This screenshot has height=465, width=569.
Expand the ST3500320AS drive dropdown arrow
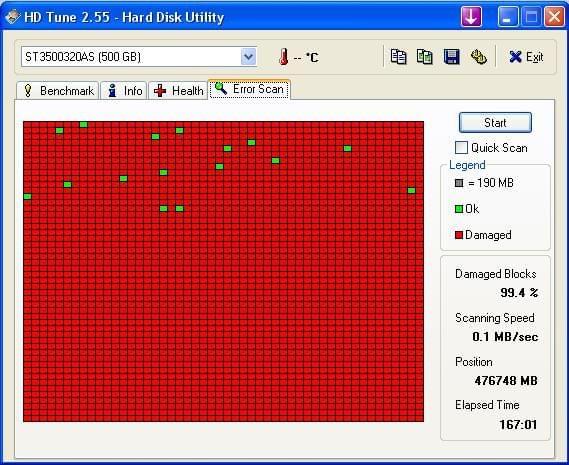pyautogui.click(x=249, y=57)
